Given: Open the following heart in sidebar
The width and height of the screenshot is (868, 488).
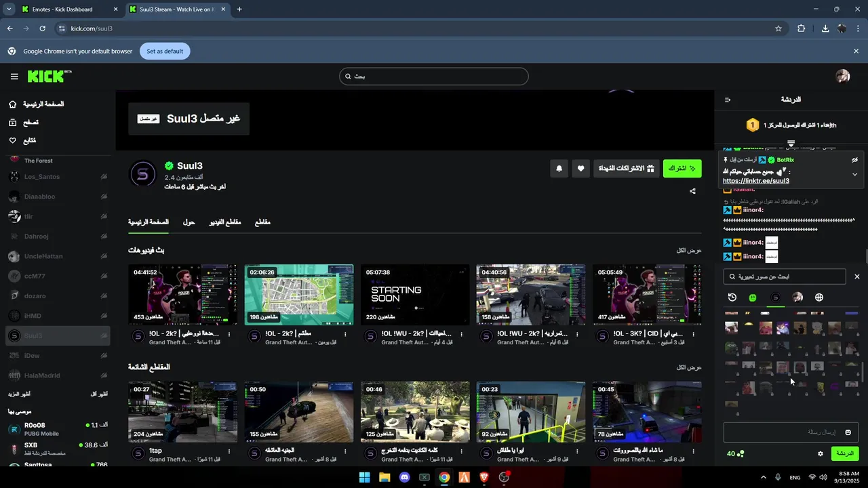Looking at the screenshot, I should point(13,140).
